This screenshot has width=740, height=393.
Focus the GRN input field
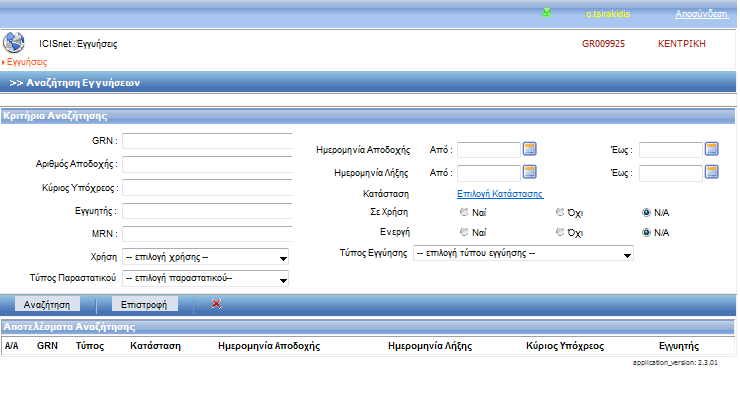coord(207,141)
